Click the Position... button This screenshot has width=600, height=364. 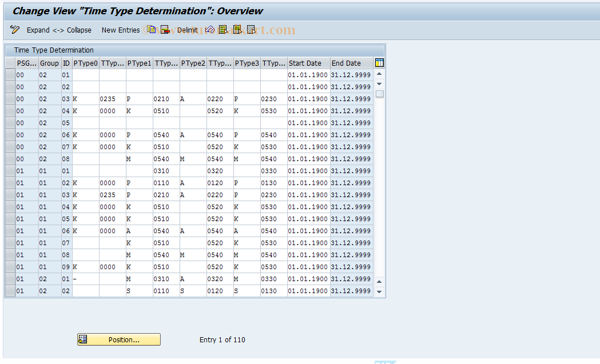click(119, 339)
